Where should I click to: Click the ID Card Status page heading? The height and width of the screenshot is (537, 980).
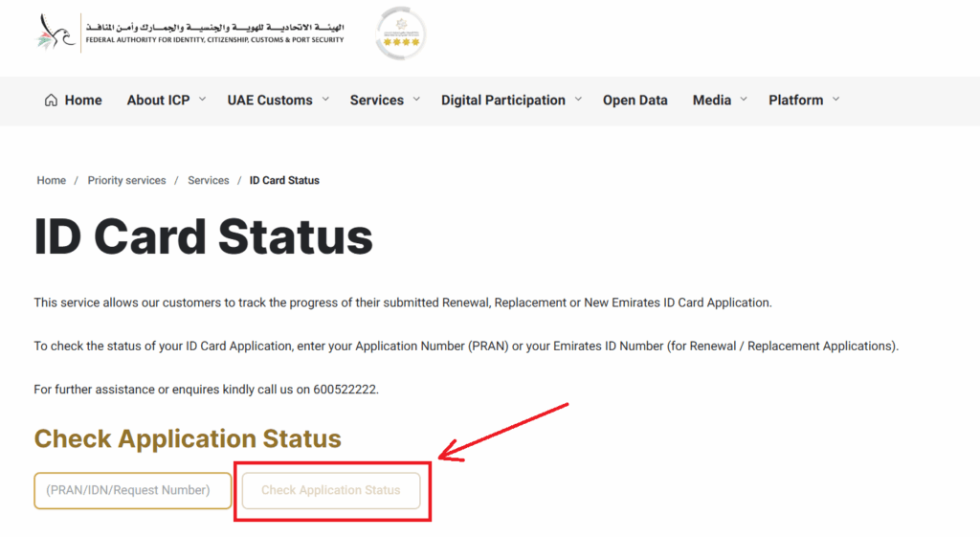point(203,237)
